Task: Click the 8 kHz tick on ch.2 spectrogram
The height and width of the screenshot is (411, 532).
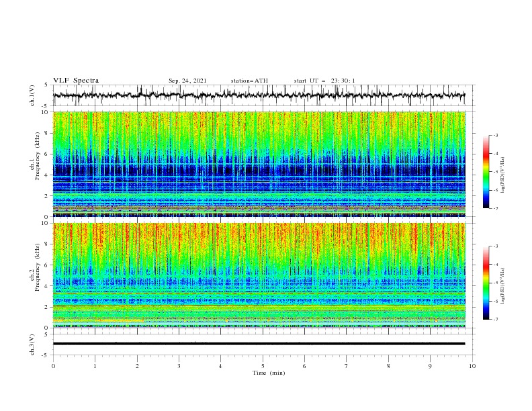Action: click(47, 244)
